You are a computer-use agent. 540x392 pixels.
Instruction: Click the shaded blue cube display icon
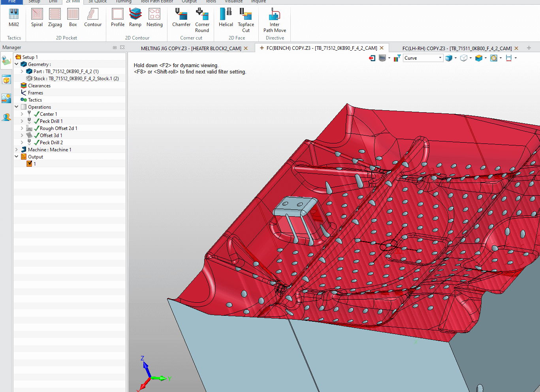pyautogui.click(x=449, y=58)
